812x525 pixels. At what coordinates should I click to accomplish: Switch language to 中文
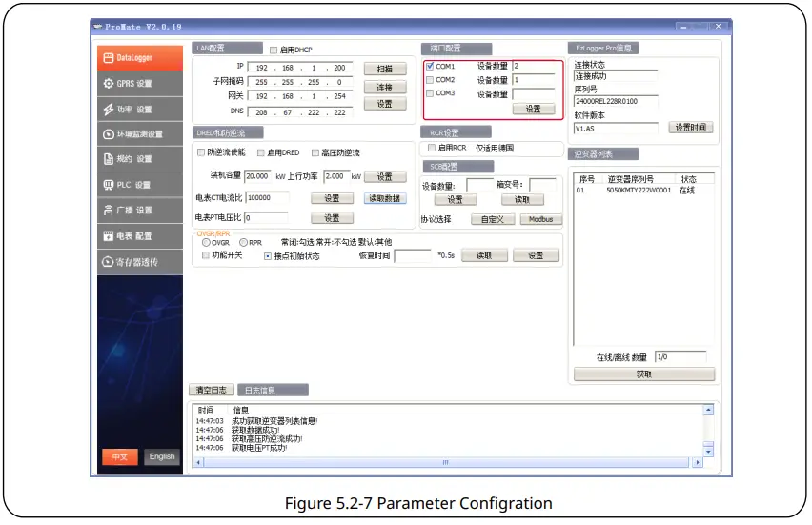[120, 456]
